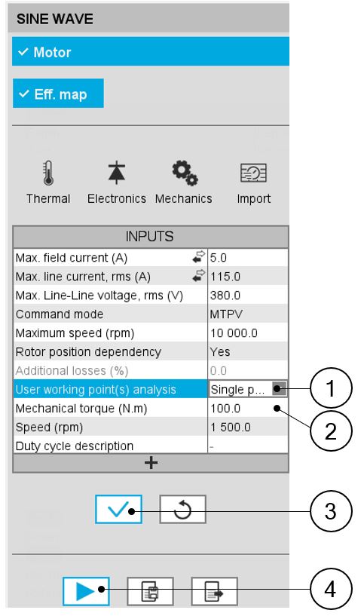Open the Electronics diode icon
This screenshot has height=616, width=364.
coord(117,173)
